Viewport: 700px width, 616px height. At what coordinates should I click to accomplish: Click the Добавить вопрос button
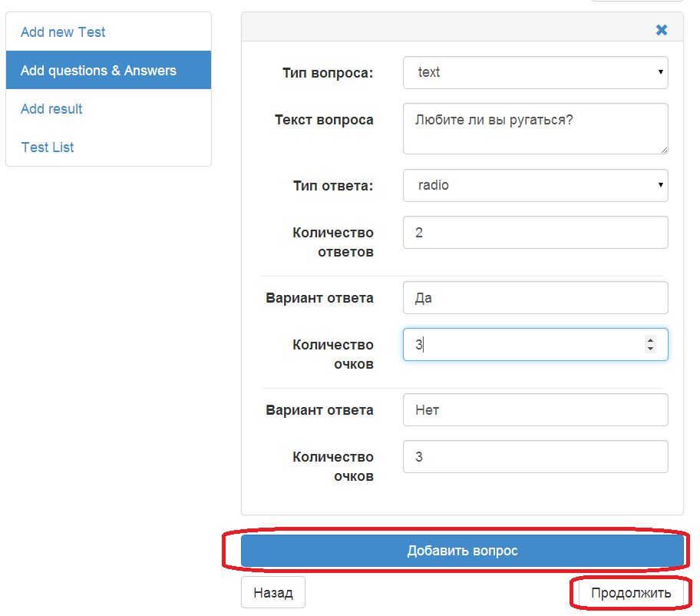[x=462, y=551]
